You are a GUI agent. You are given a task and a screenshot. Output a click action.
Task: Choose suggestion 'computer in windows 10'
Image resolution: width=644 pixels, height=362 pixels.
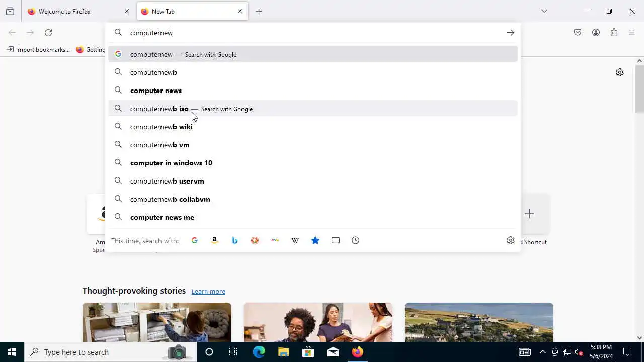click(x=313, y=163)
